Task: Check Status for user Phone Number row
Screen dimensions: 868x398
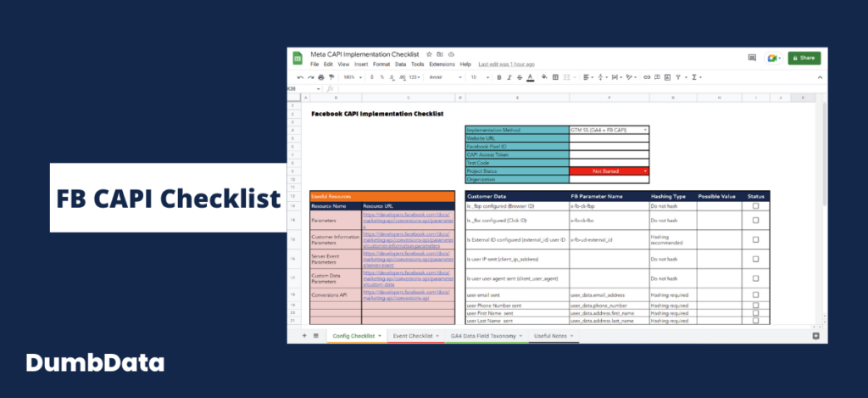Action: click(755, 306)
